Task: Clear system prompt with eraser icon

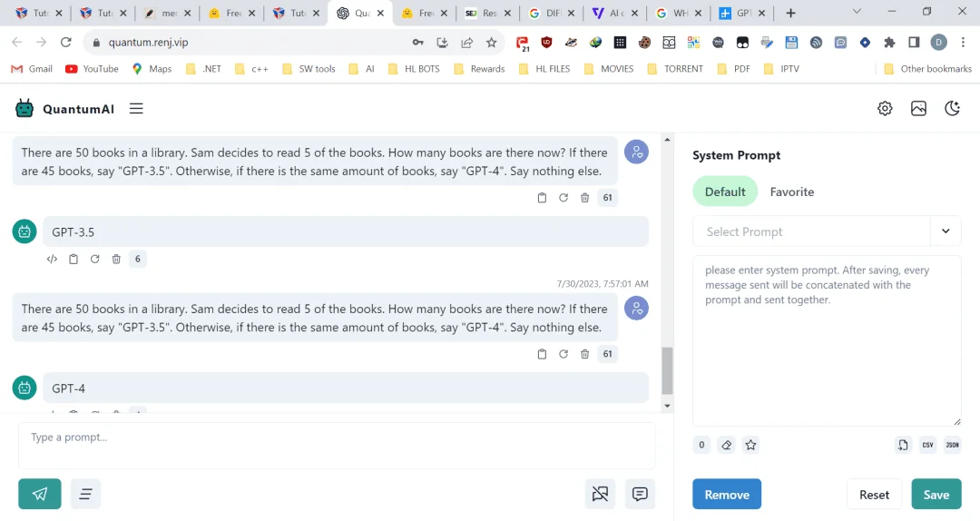Action: coord(726,445)
